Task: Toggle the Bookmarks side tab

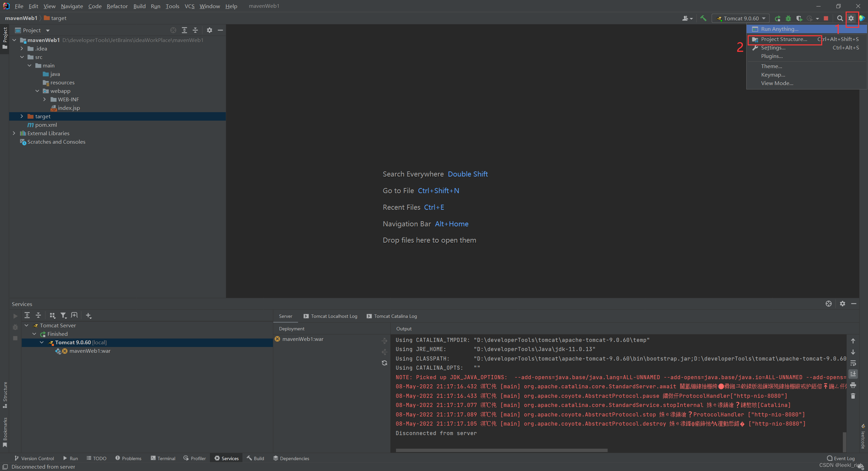Action: 5,432
